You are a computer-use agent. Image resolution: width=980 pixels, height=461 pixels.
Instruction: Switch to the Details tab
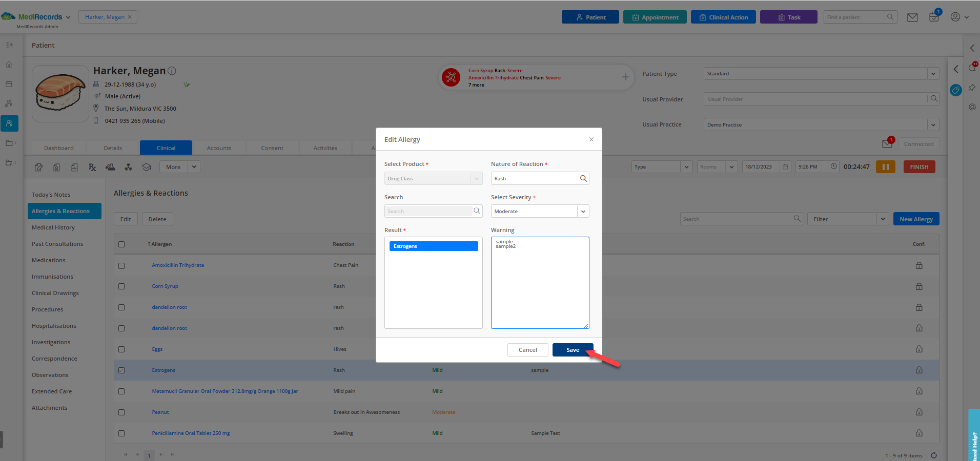click(x=113, y=148)
